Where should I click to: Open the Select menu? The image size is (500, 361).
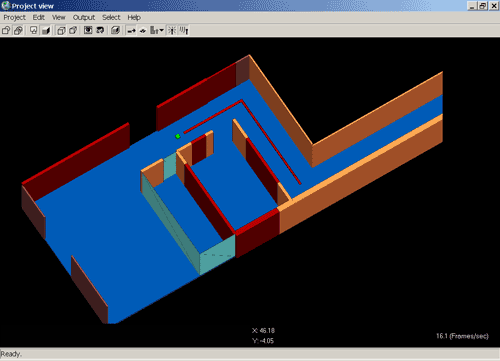point(111,17)
